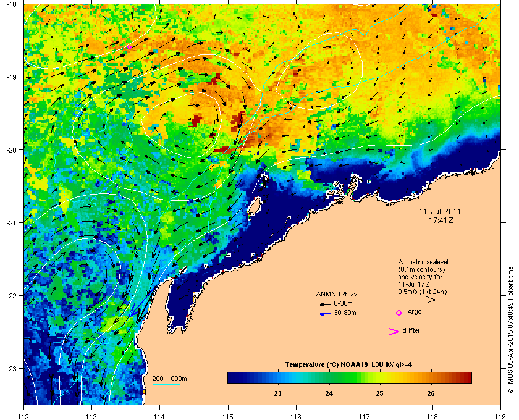This screenshot has width=519, height=420.
Task: Click the 'Temperature (°C) NOAA19_L3U 8% ql>=4' title
Action: (348, 364)
